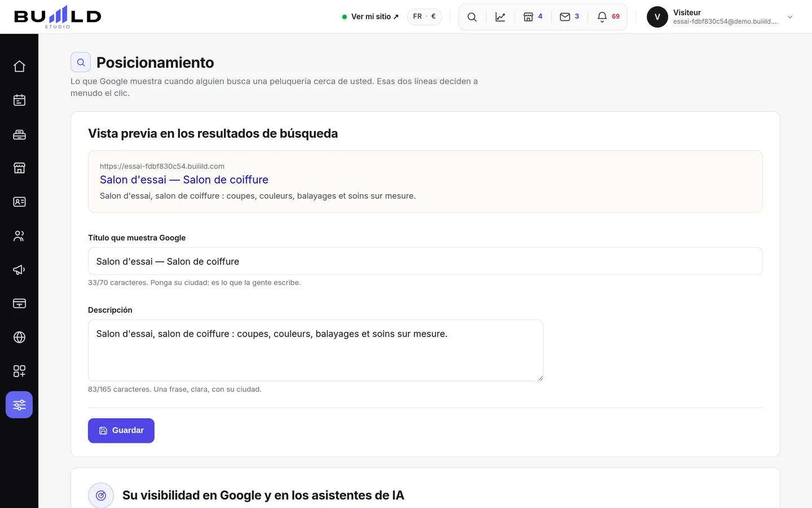Focus the Título que muestra Google field
The image size is (812, 508).
coord(425,261)
